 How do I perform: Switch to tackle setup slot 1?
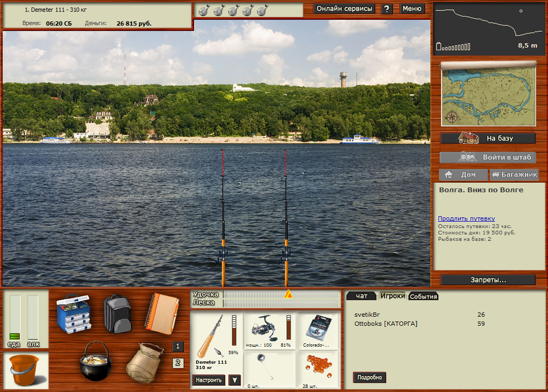click(178, 346)
